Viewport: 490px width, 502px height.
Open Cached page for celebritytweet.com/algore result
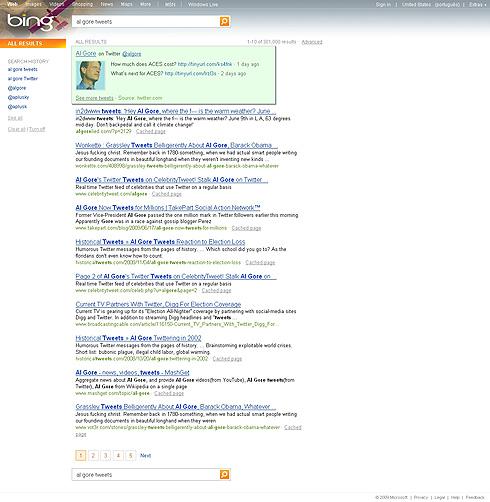167,194
